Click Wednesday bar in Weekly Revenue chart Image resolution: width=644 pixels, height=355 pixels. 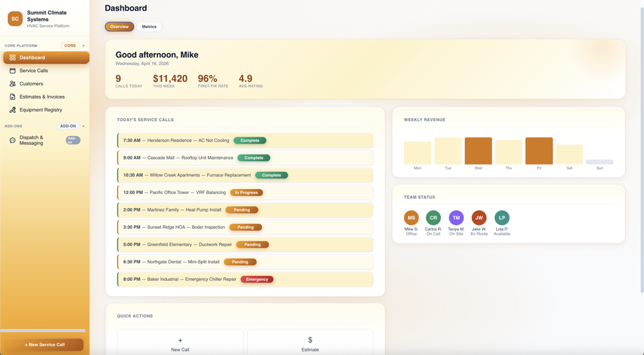(478, 151)
